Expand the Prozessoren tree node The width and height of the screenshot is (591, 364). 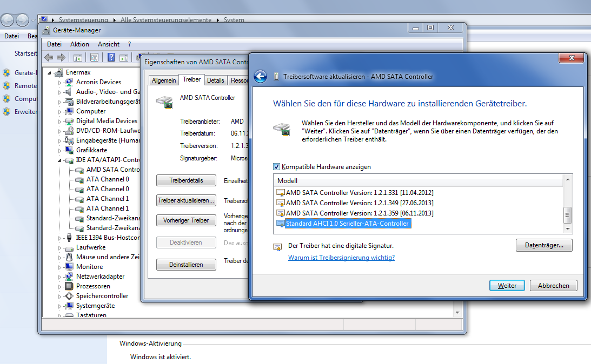pyautogui.click(x=59, y=286)
